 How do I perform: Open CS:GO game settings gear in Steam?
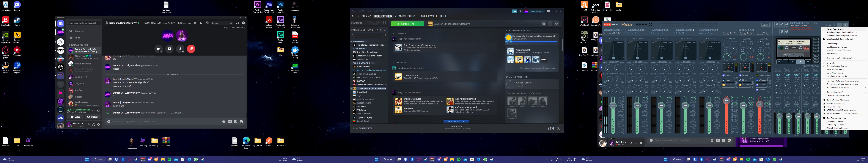pos(544,24)
